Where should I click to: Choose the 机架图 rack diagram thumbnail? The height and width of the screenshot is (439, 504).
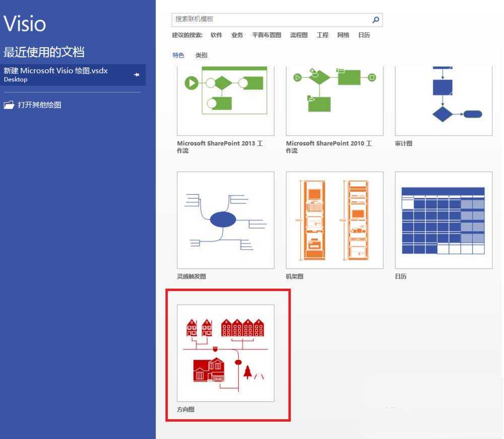tap(335, 220)
